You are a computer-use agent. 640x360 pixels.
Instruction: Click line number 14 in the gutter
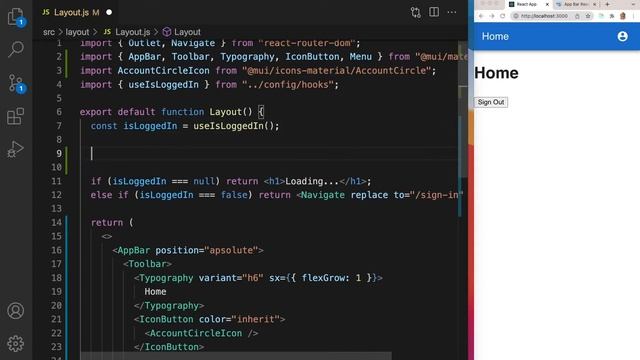pyautogui.click(x=57, y=222)
